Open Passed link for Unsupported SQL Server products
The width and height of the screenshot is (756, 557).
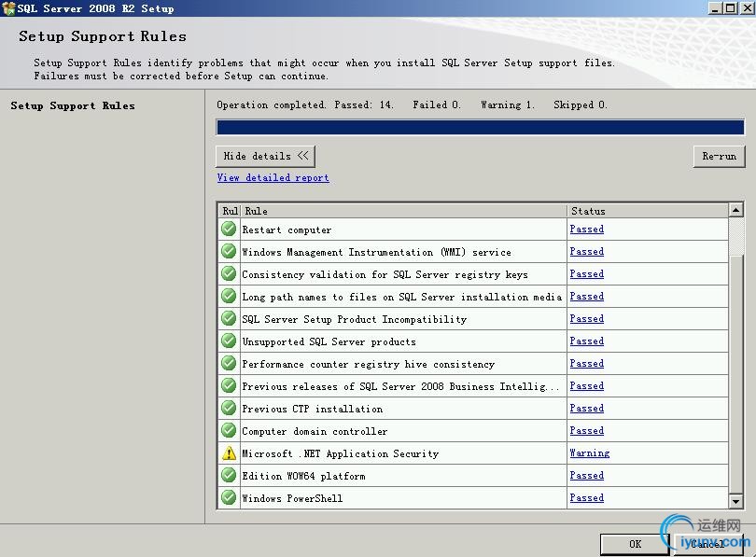pyautogui.click(x=586, y=341)
